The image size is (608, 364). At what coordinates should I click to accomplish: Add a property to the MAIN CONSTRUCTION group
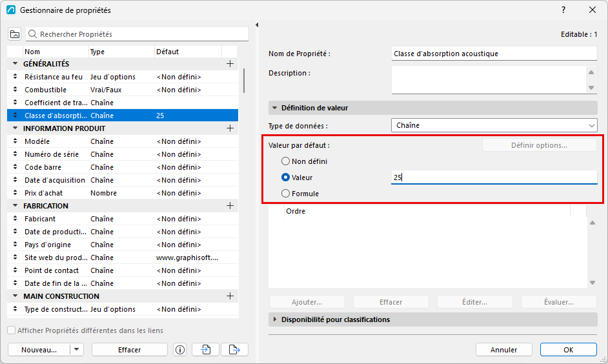230,296
